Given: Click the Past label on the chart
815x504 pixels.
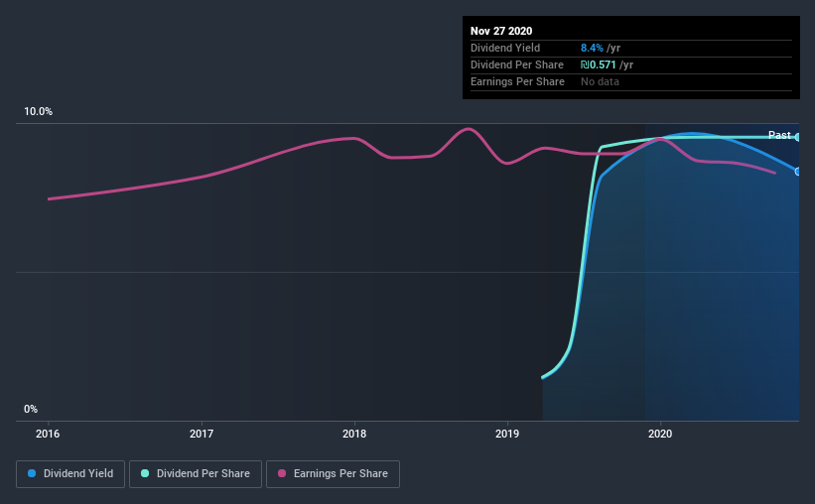Looking at the screenshot, I should tap(779, 135).
